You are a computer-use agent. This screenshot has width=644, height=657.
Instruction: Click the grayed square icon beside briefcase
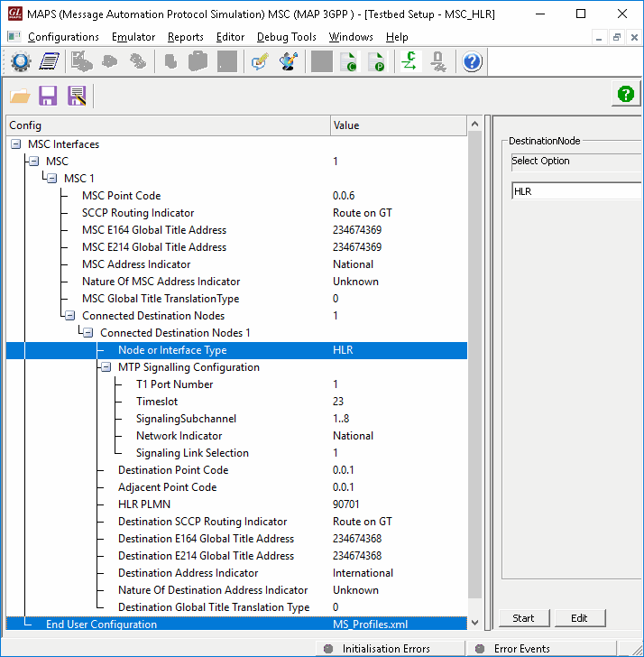click(227, 61)
